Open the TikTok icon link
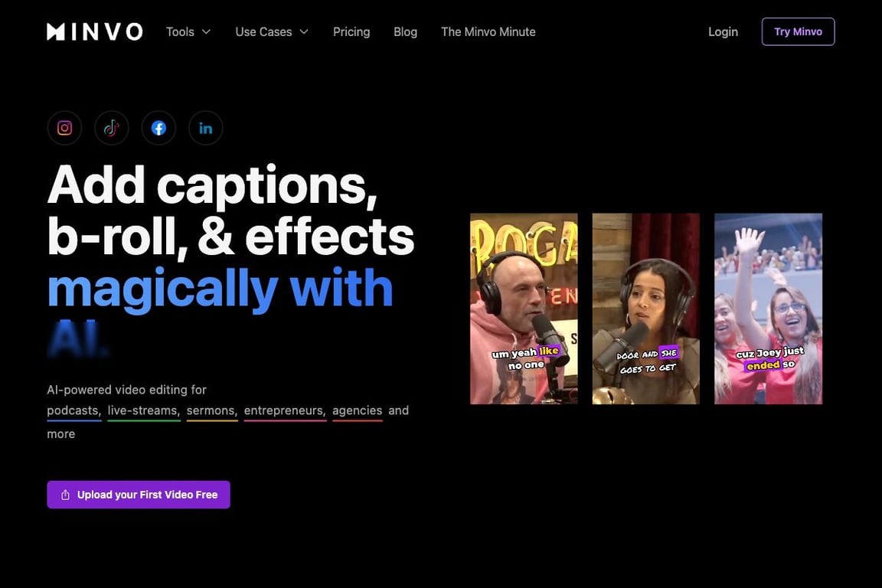The width and height of the screenshot is (882, 588). point(111,129)
